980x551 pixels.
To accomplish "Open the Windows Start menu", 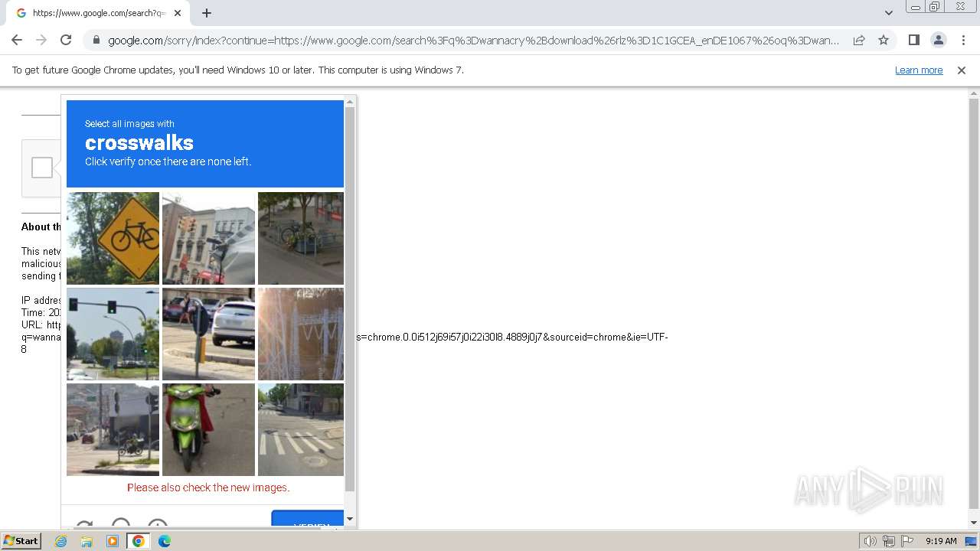I will (x=21, y=541).
